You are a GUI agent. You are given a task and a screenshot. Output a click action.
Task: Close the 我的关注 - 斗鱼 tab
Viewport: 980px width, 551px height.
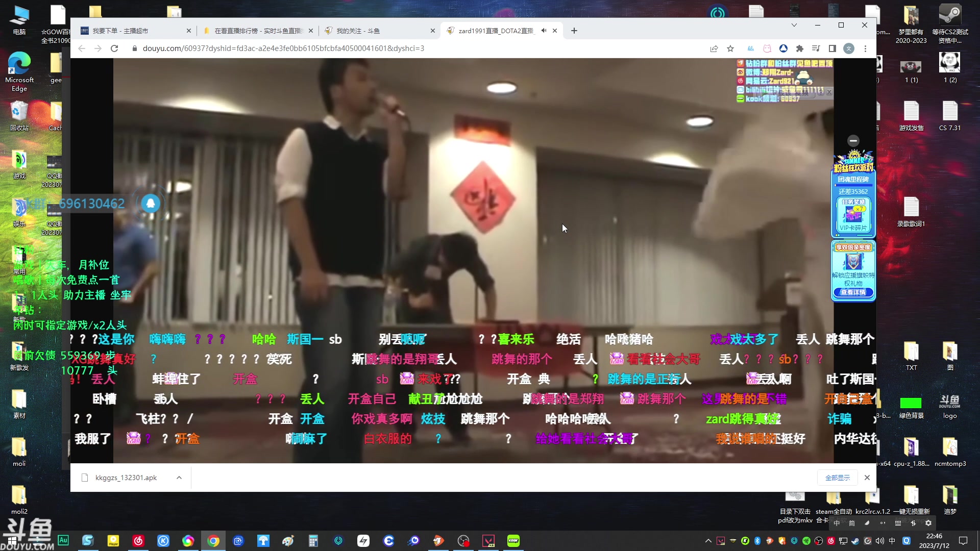pos(433,31)
